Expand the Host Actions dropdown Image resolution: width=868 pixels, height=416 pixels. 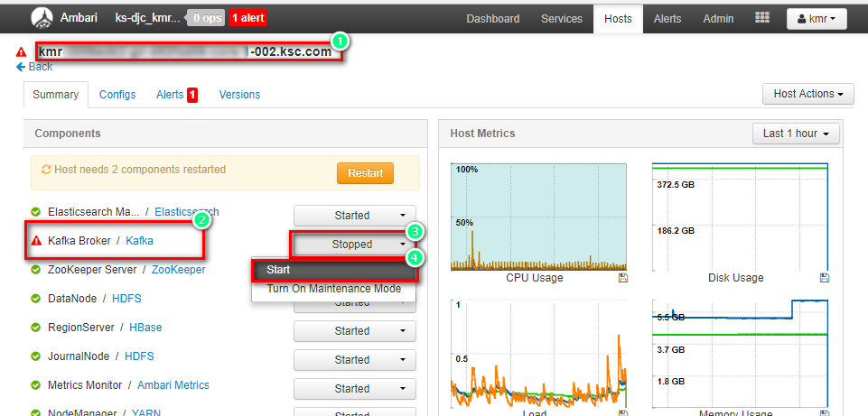(808, 94)
